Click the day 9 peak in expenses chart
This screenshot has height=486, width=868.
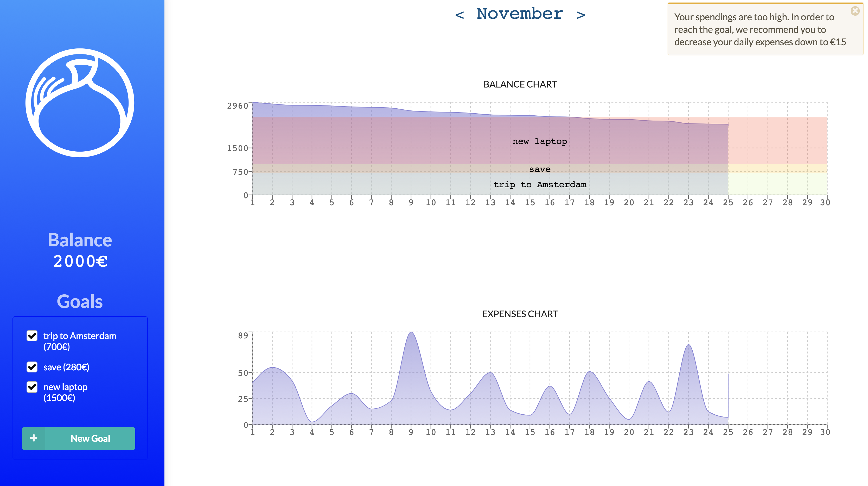pos(411,333)
